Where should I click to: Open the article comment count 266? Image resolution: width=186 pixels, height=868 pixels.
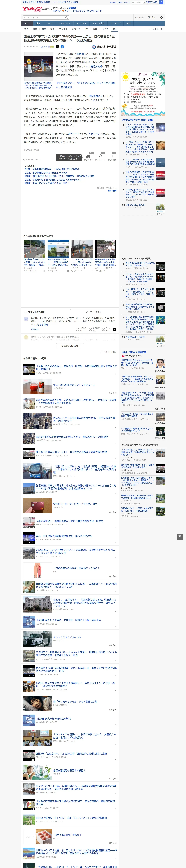(x=44, y=47)
